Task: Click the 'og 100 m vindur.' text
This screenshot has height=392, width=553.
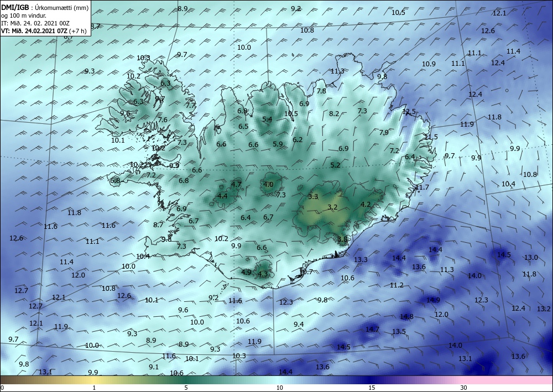Action: (x=24, y=15)
